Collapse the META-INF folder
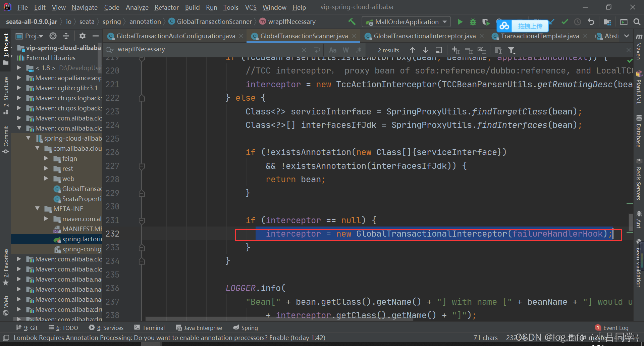644x346 pixels. coord(38,209)
